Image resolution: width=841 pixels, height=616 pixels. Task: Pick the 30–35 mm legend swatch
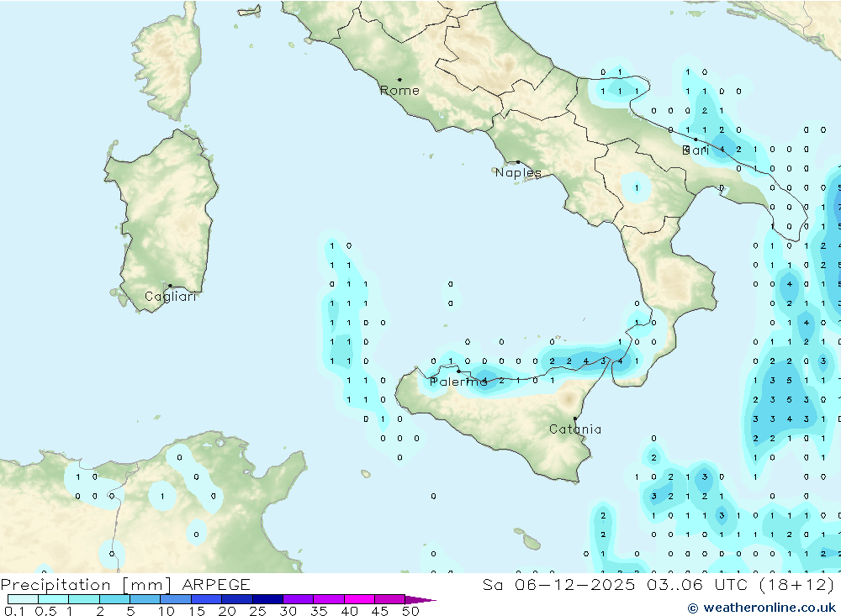[x=299, y=599]
